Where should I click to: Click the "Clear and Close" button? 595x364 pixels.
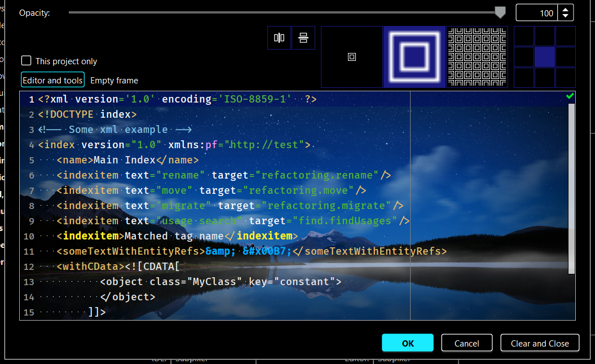coord(540,343)
